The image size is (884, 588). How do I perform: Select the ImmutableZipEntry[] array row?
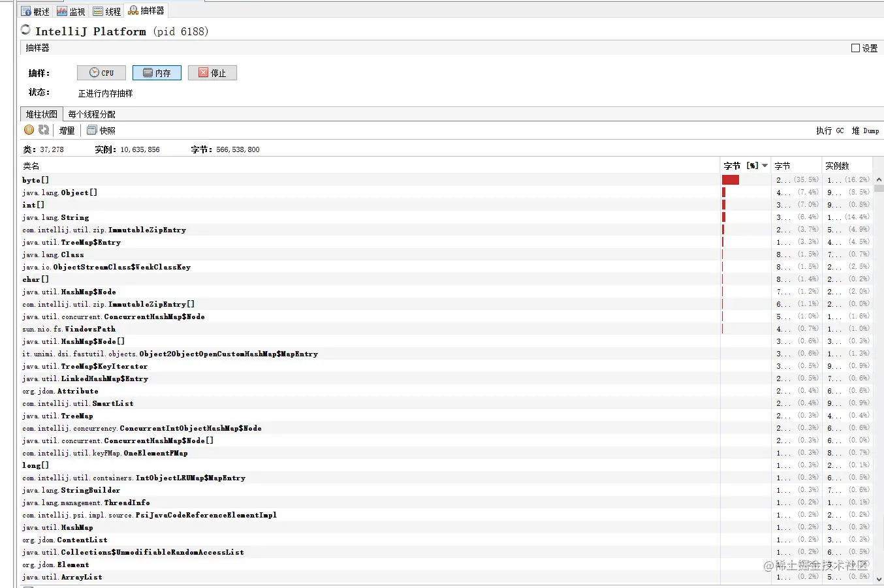[447, 304]
